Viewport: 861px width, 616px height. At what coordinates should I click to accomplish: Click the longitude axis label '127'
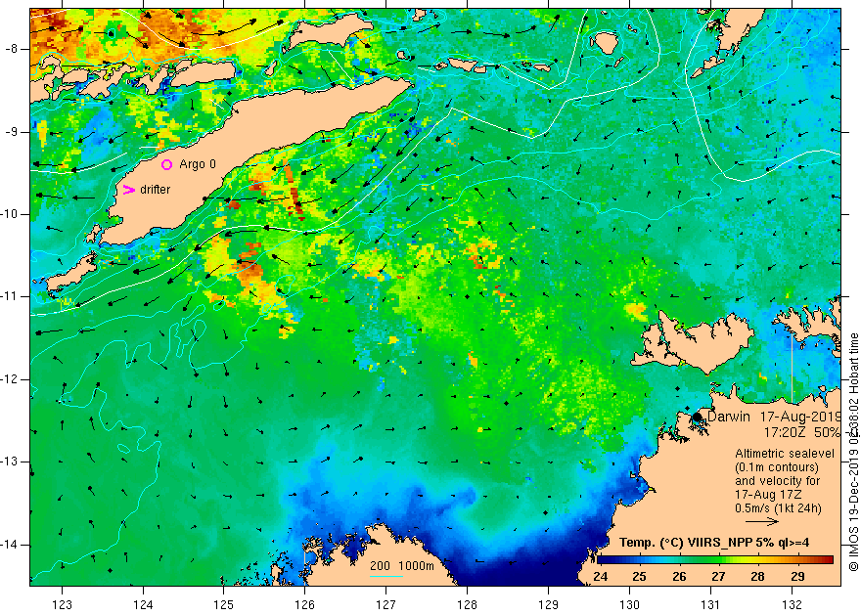coord(386,604)
